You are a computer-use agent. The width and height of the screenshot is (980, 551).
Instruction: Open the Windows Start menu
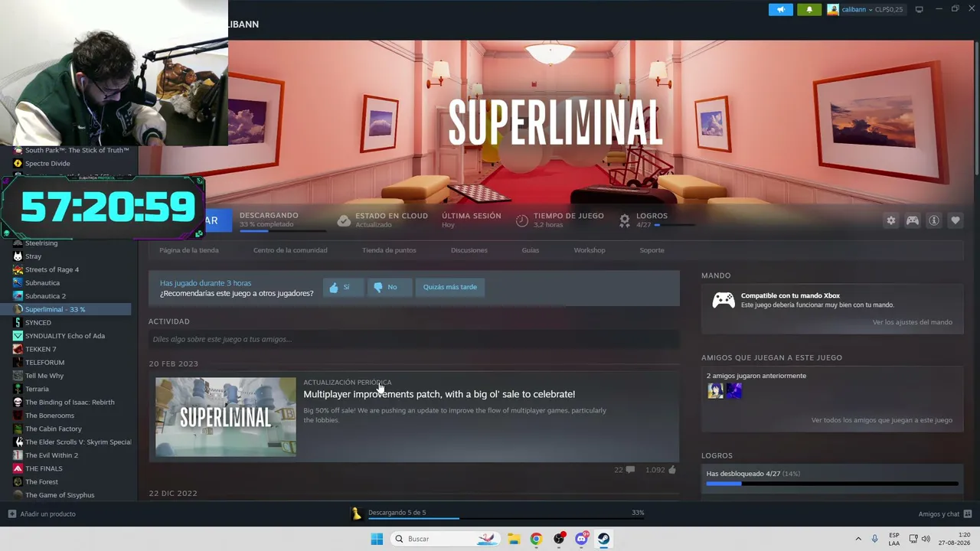tap(377, 539)
